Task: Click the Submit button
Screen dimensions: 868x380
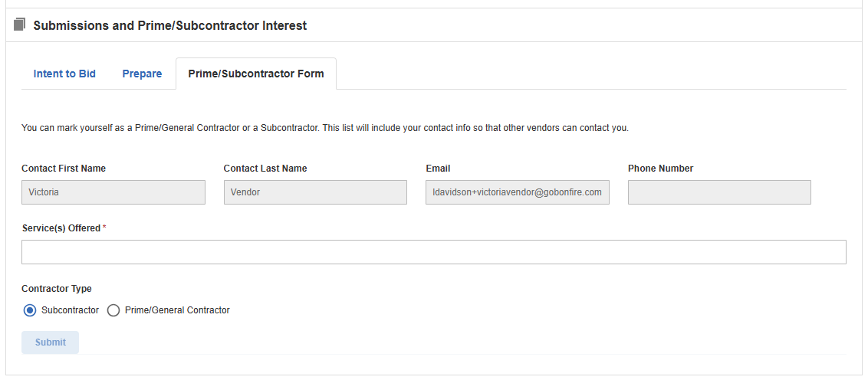Action: click(51, 342)
